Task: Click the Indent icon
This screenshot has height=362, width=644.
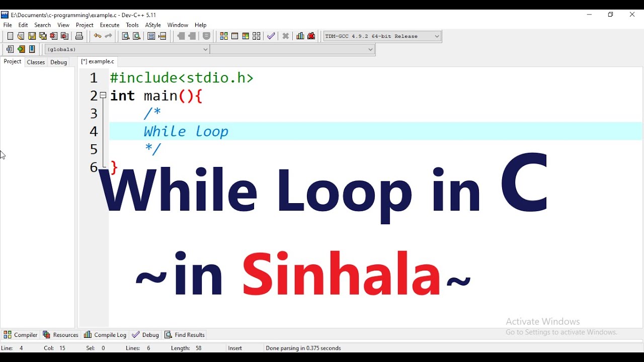Action: click(151, 36)
